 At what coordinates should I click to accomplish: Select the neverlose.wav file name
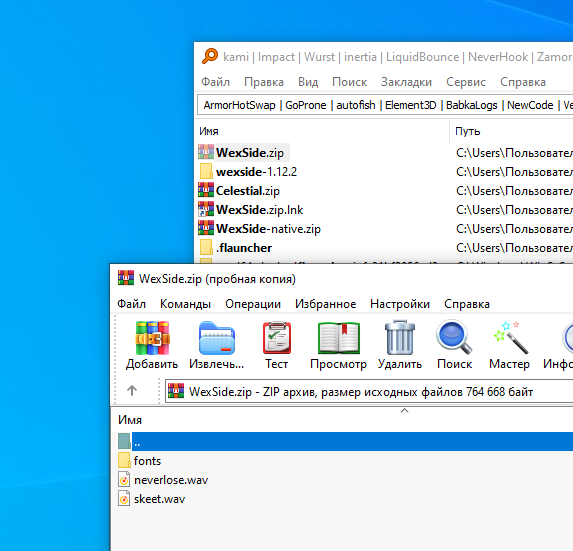coord(171,480)
